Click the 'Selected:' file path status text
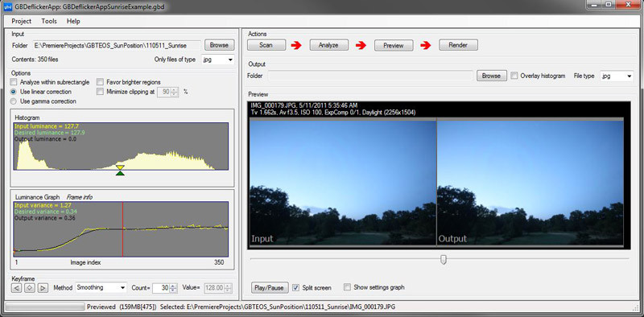644x317 pixels. pyautogui.click(x=278, y=307)
